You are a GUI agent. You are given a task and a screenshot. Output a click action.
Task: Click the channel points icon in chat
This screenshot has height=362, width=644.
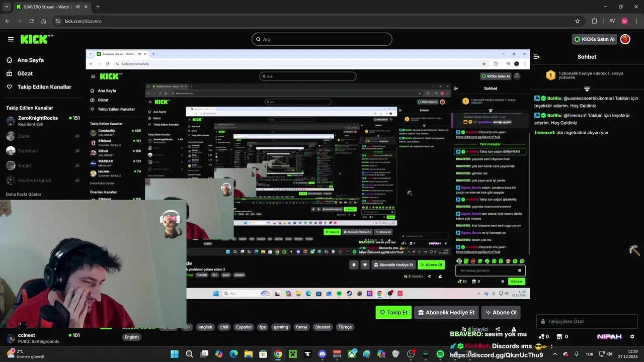point(542,336)
